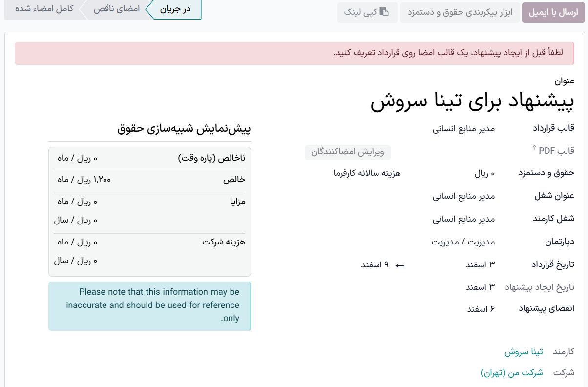Click the question mark beside 'قالب PDF'
The height and width of the screenshot is (387, 588).
tap(535, 148)
